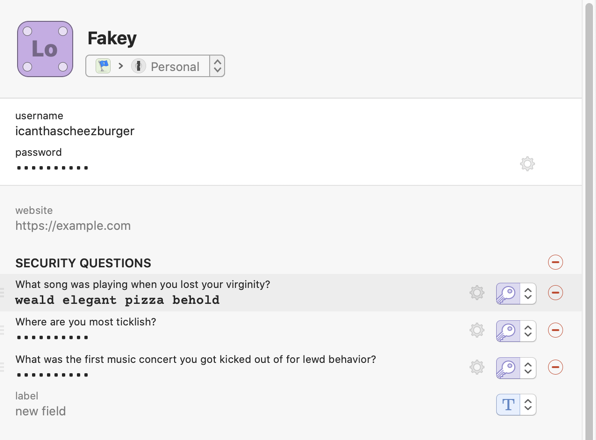Delete the virginity song question field

tap(555, 293)
